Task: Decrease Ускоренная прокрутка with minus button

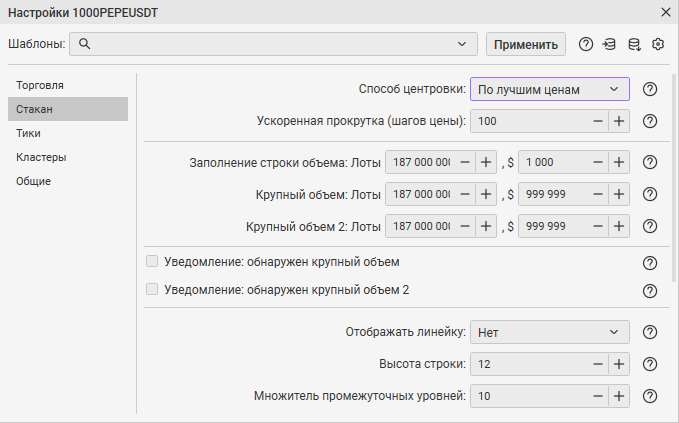Action: [x=597, y=121]
